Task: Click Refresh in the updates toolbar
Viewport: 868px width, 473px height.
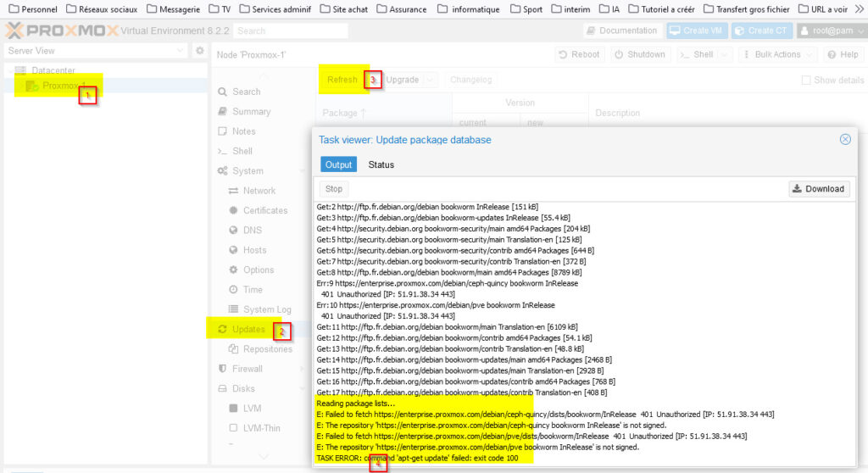Action: click(x=342, y=80)
